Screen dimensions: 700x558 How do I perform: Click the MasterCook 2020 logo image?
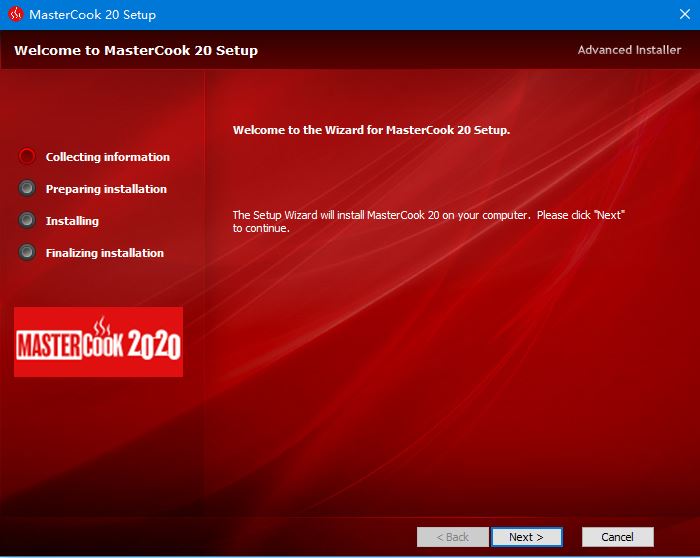pyautogui.click(x=98, y=342)
